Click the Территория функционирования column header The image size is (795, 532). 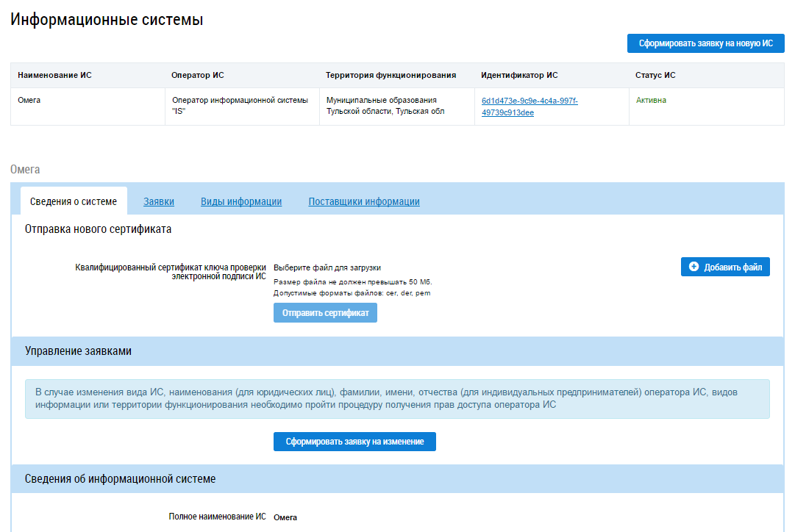391,75
